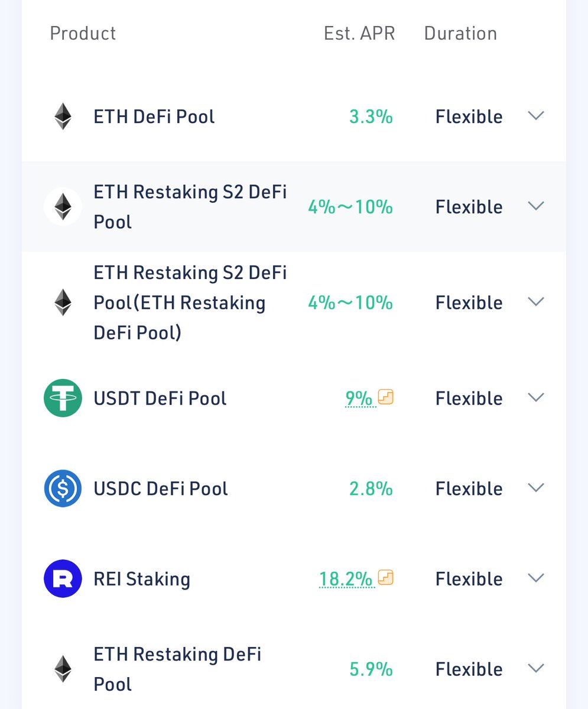Open tiered APR icon next to 9%
The width and height of the screenshot is (588, 709).
385,397
